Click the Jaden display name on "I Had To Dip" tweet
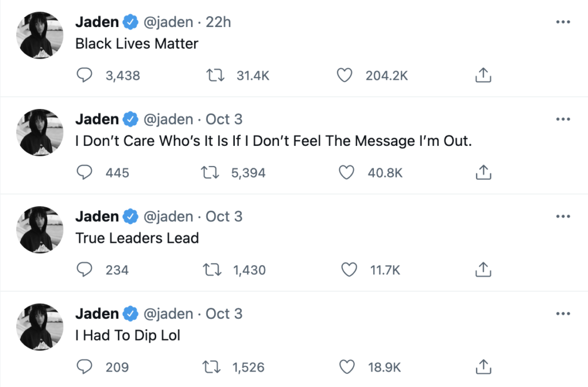 pos(97,314)
